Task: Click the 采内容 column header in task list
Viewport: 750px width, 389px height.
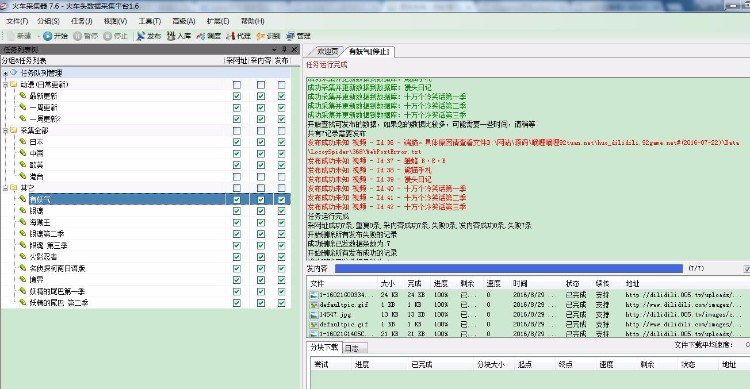Action: click(261, 61)
